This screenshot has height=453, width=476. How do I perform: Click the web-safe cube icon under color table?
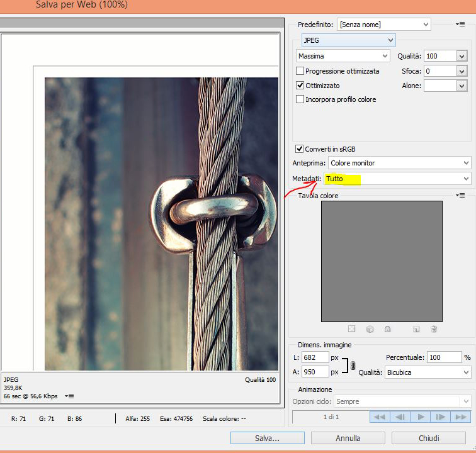pyautogui.click(x=370, y=329)
